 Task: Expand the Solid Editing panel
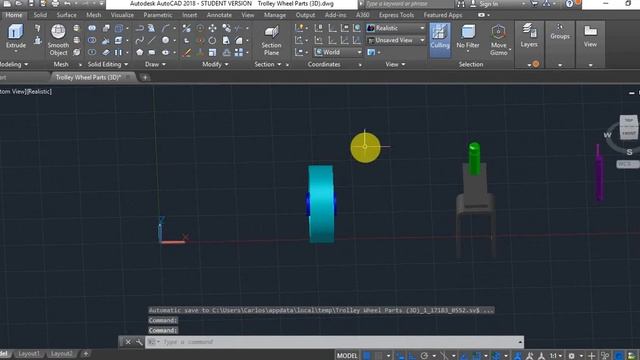[x=108, y=64]
